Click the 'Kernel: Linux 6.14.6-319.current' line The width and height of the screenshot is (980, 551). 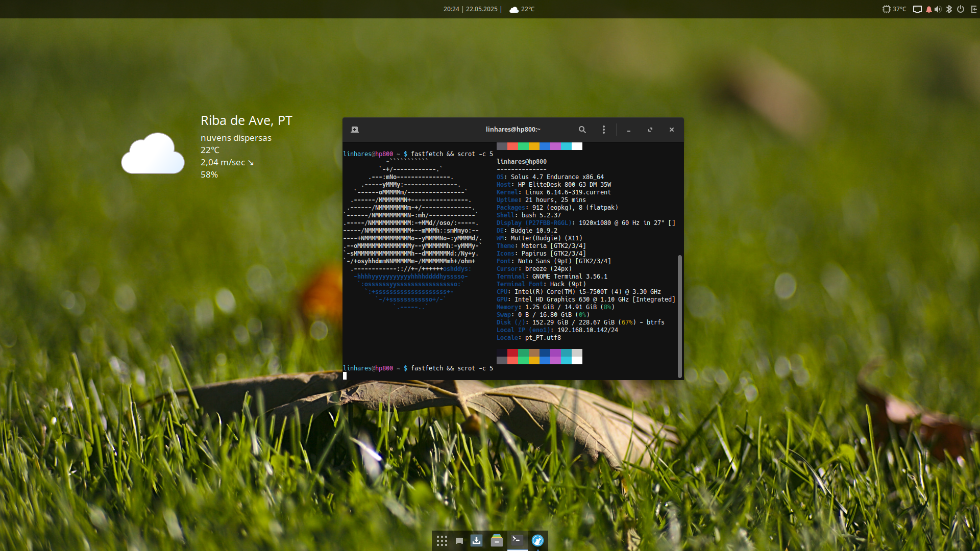coord(554,192)
